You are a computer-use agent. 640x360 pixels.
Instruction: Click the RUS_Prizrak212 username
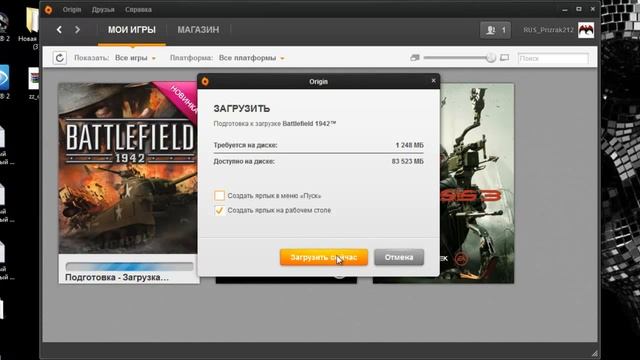[x=548, y=30]
